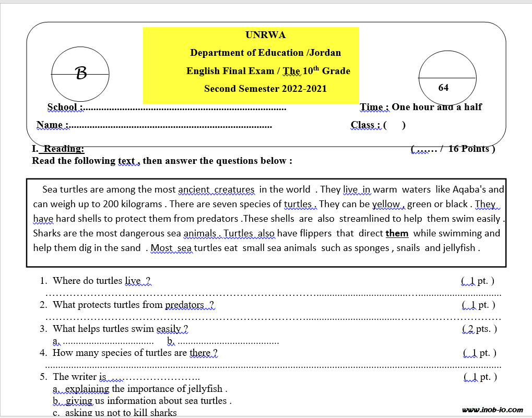Click the dotted School name line
532x418 pixels.
click(x=185, y=109)
